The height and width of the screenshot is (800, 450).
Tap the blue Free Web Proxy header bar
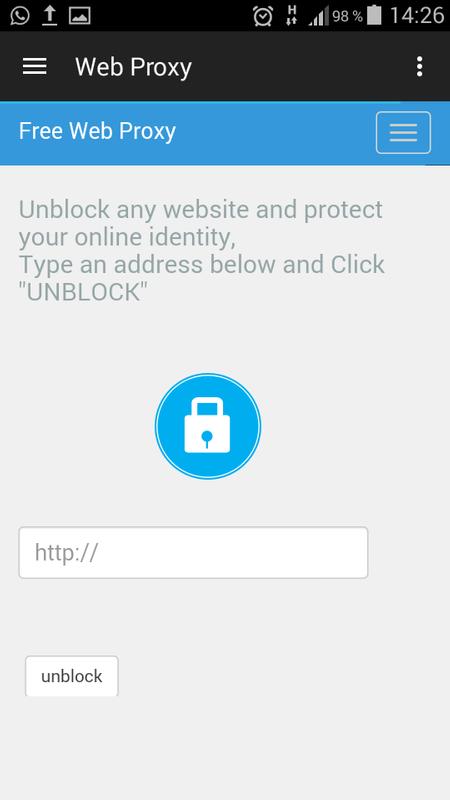225,133
